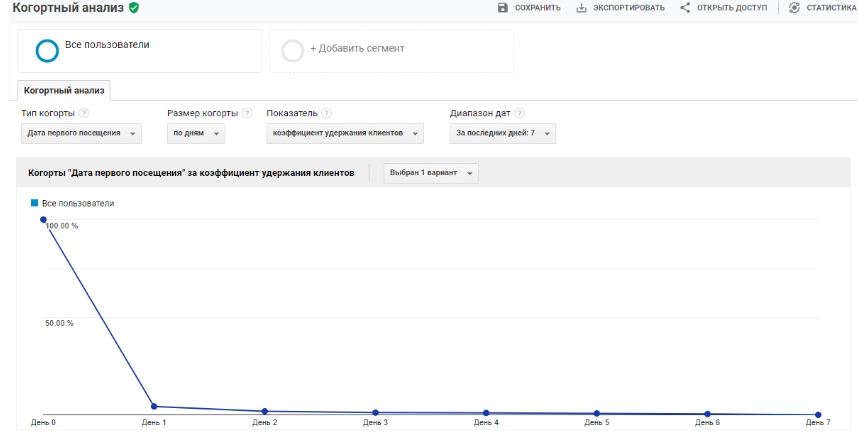This screenshot has height=445, width=858.
Task: Click the green verified shield icon
Action: click(134, 8)
